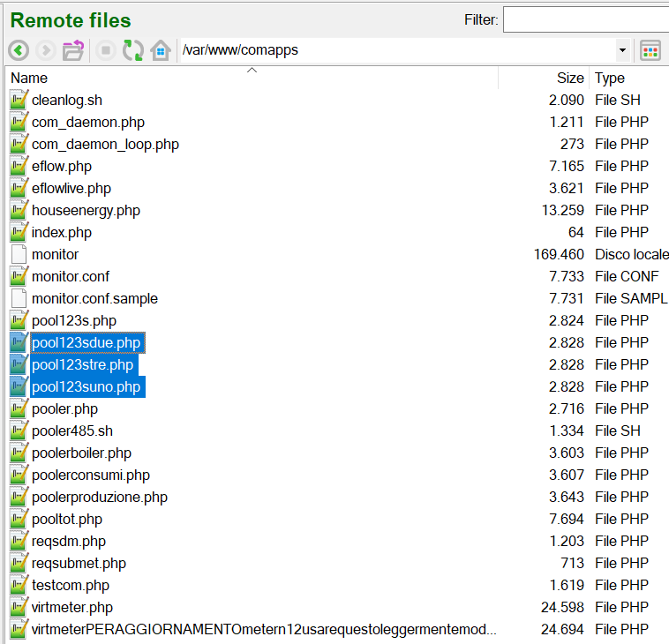This screenshot has width=669, height=644.
Task: Click the Remote files panel title
Action: coord(71,20)
